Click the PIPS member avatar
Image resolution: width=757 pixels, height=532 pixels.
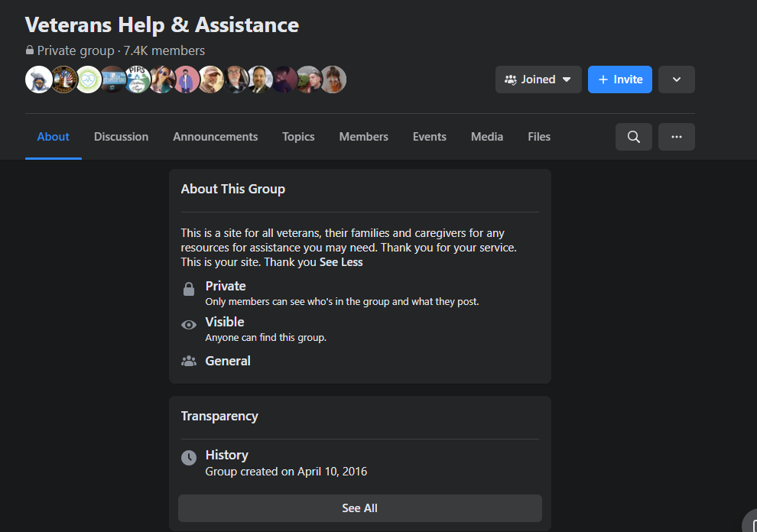pos(138,79)
